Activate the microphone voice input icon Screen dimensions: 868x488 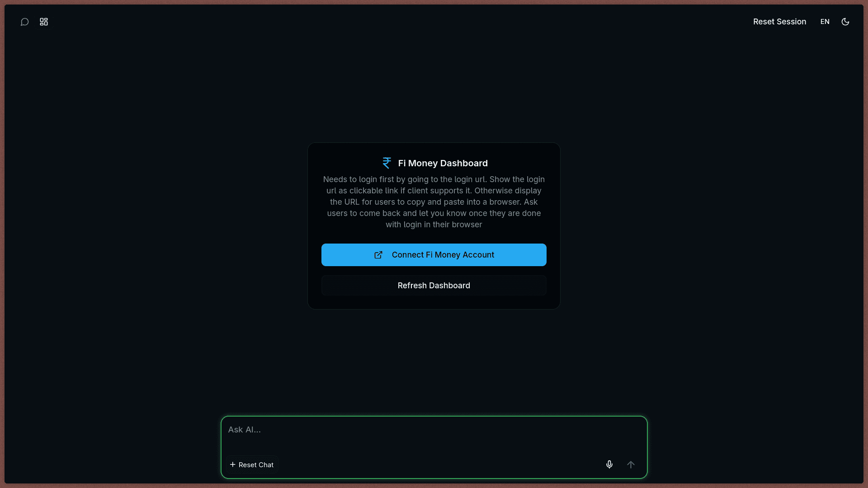pyautogui.click(x=609, y=465)
